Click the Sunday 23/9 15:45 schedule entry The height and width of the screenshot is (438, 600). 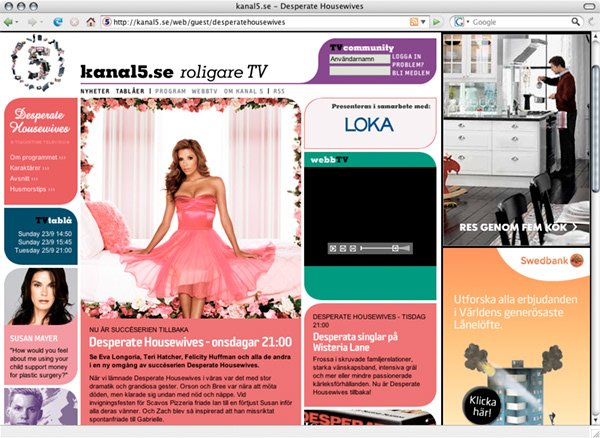point(45,242)
